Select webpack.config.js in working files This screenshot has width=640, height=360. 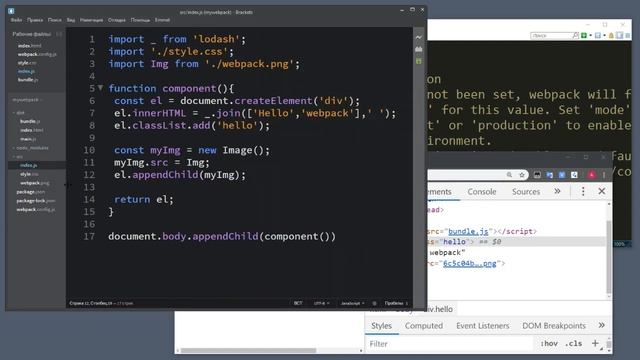click(x=37, y=54)
